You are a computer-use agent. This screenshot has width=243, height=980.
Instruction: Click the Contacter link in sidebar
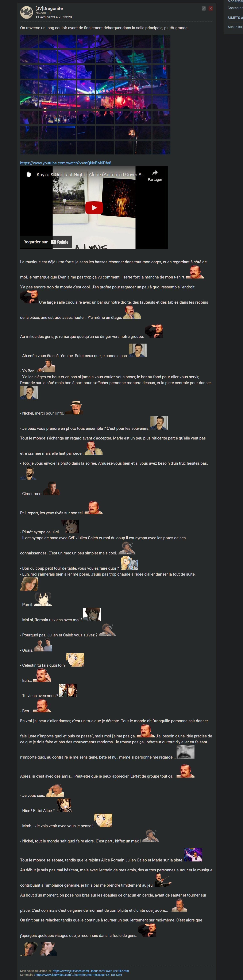pyautogui.click(x=235, y=8)
